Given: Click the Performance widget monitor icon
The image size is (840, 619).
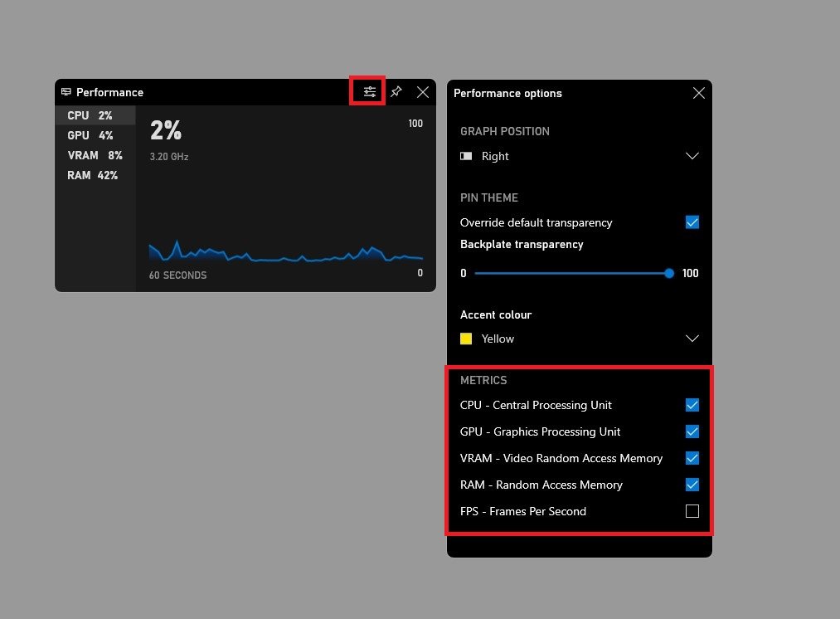Looking at the screenshot, I should (x=66, y=92).
